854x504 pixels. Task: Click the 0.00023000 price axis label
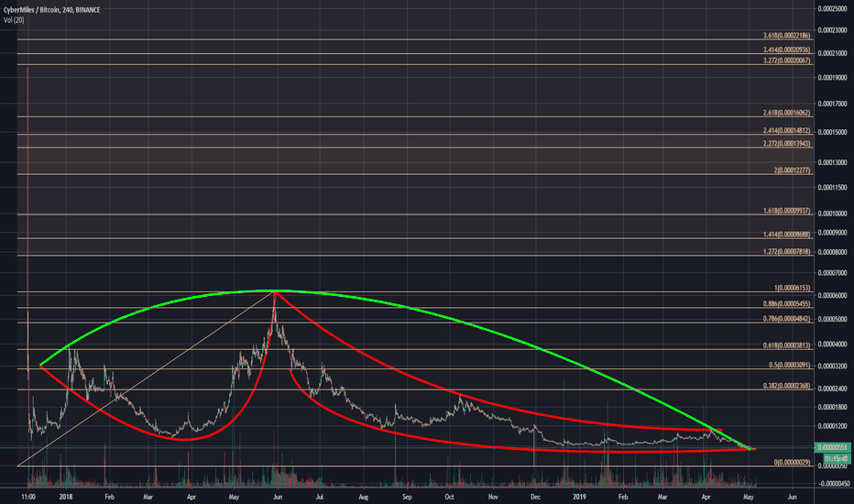pyautogui.click(x=832, y=30)
